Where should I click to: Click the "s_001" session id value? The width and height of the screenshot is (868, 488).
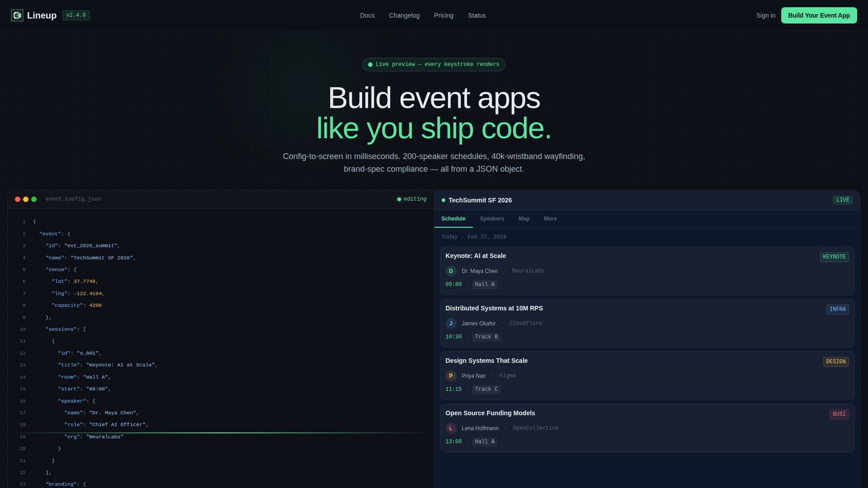click(x=88, y=353)
